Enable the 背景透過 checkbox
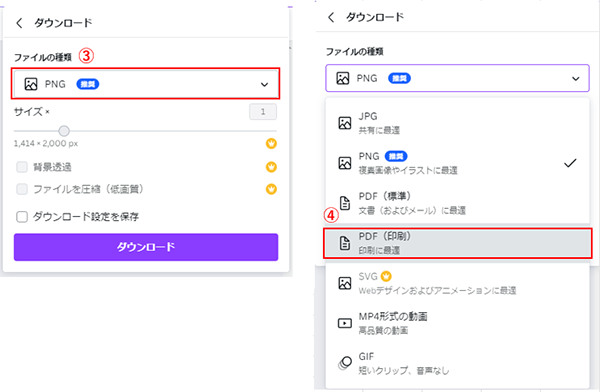 click(22, 167)
